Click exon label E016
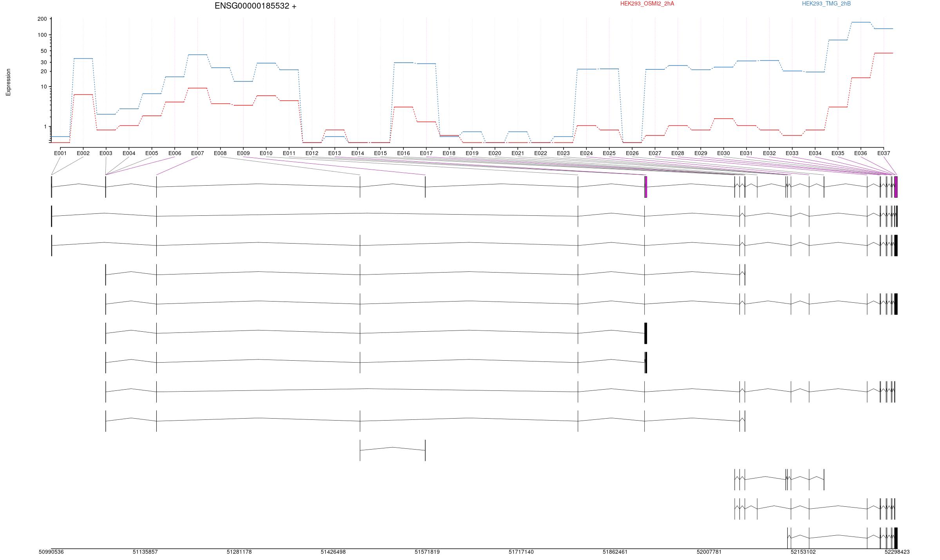This screenshot has height=560, width=940. [x=403, y=153]
